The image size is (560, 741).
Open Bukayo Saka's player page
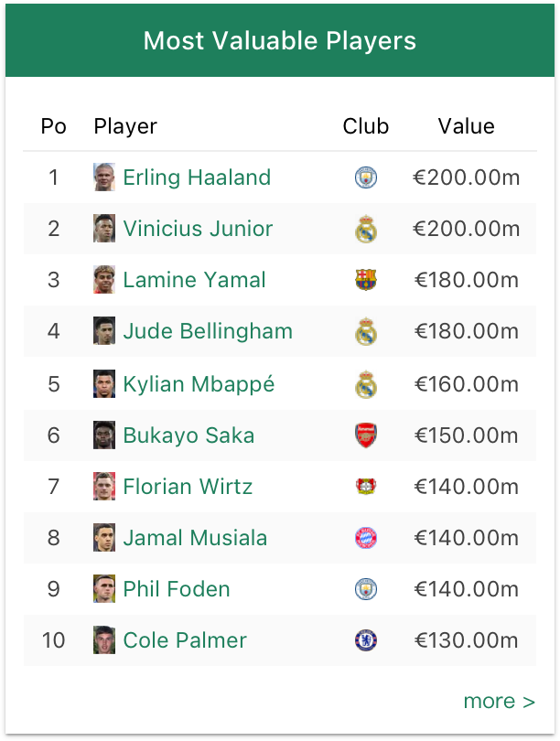188,435
